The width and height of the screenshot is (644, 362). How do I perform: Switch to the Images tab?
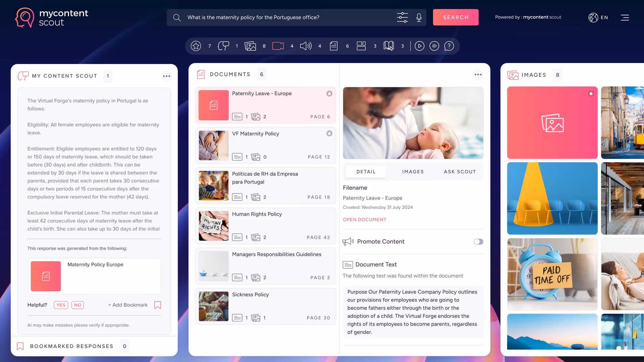[413, 172]
